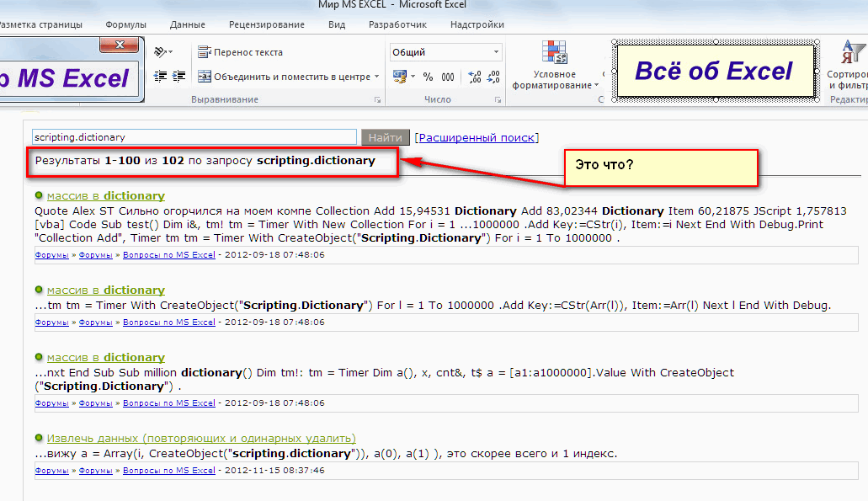Click the thousands separator 000 icon
868x501 pixels.
point(450,77)
